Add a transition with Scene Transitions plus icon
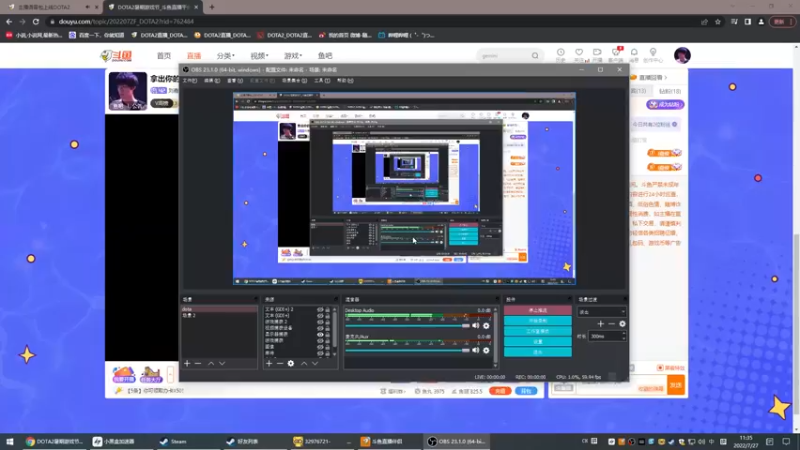The height and width of the screenshot is (450, 800). tap(601, 323)
